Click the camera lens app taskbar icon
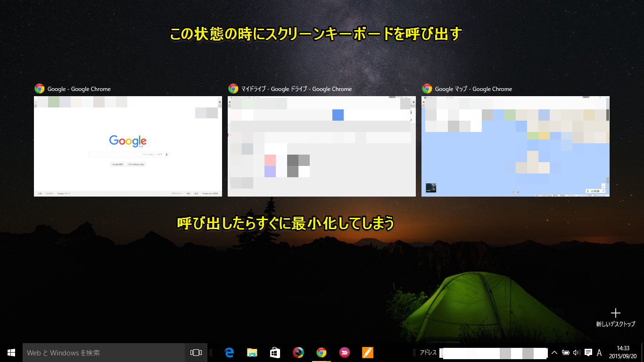The width and height of the screenshot is (644, 362). point(298,353)
